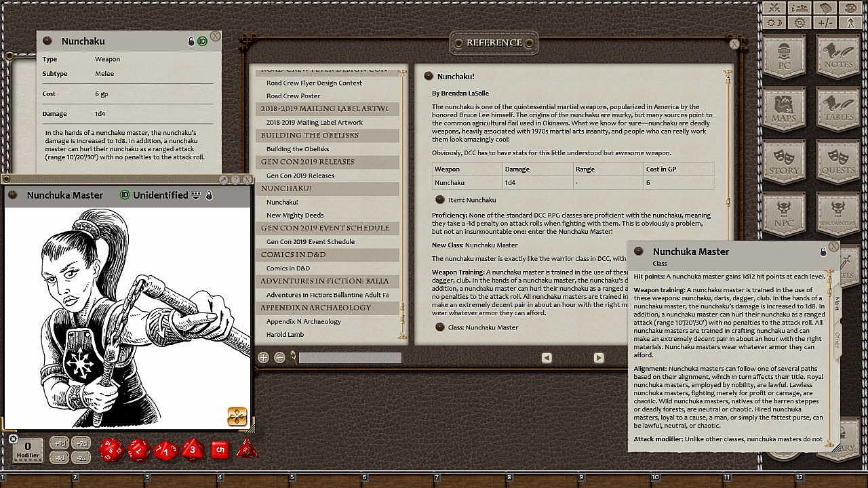
Task: Pick the red d20 die
Action: [111, 449]
